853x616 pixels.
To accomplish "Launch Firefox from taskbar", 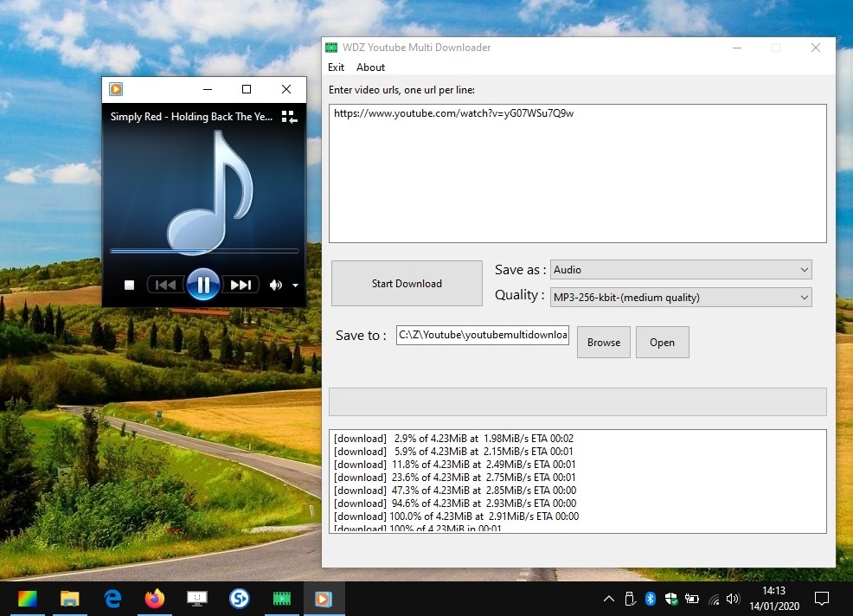I will 155,599.
